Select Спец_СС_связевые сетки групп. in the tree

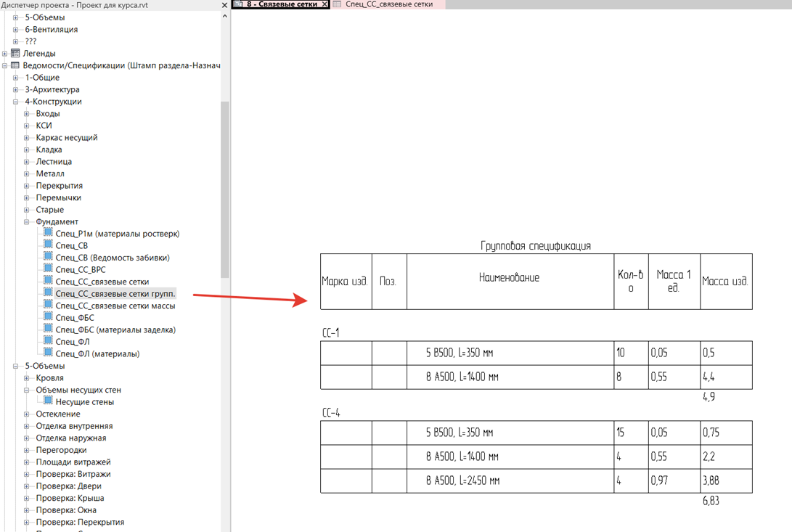[x=115, y=293]
